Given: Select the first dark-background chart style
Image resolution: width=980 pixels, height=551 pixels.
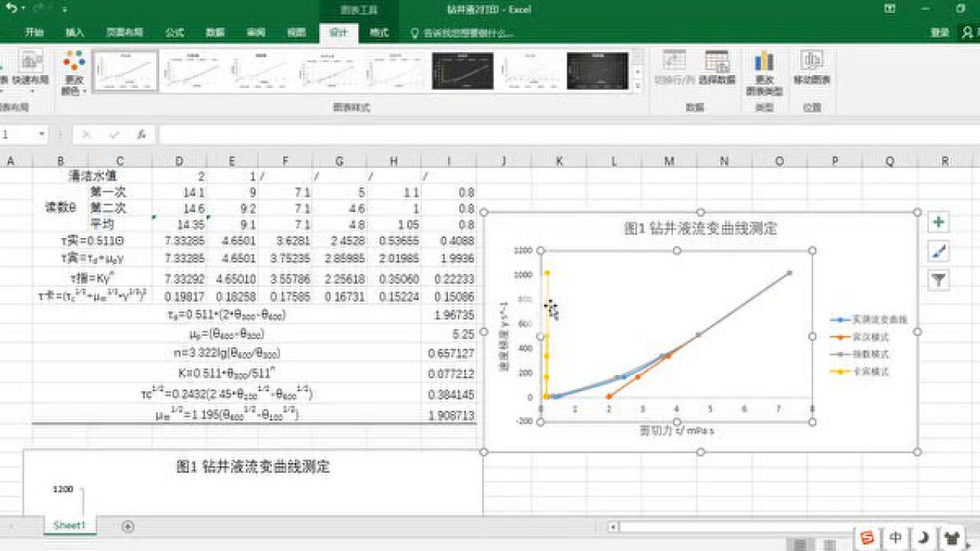Looking at the screenshot, I should click(462, 71).
